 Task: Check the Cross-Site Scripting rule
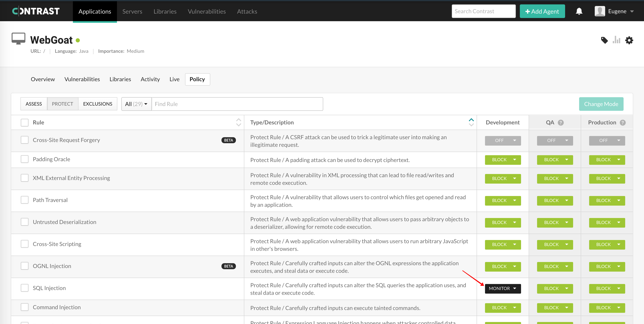(x=24, y=244)
